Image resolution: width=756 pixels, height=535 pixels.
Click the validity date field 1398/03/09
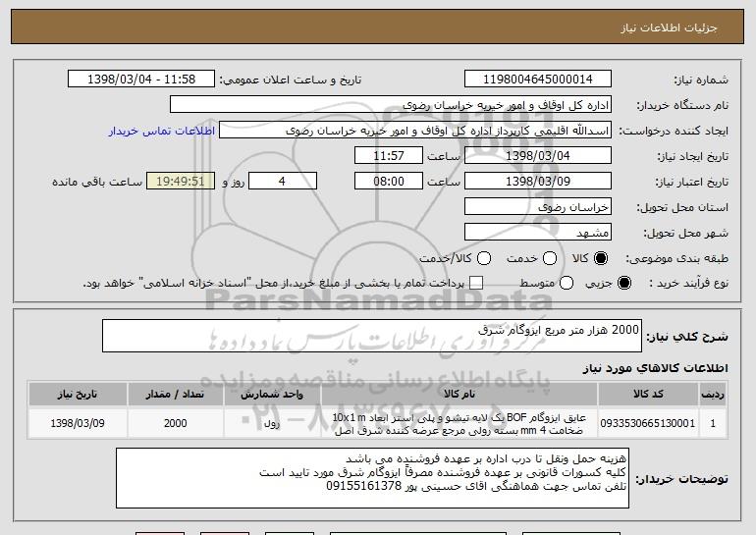[x=538, y=182]
